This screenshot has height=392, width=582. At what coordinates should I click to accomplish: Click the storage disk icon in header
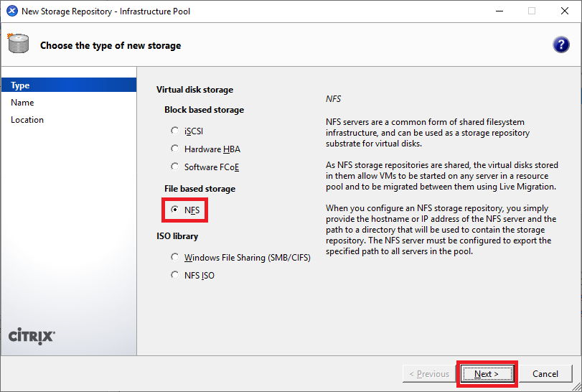click(x=18, y=45)
